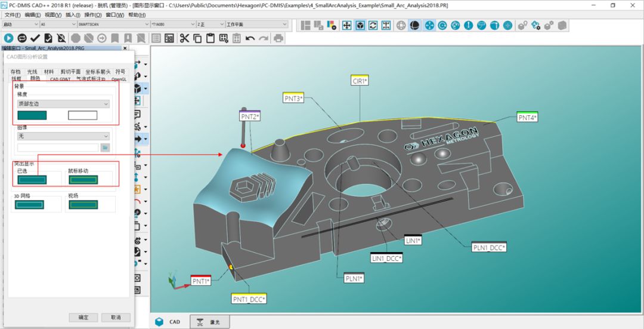Switch to the 材料 tab
This screenshot has width=644, height=329.
pos(49,72)
